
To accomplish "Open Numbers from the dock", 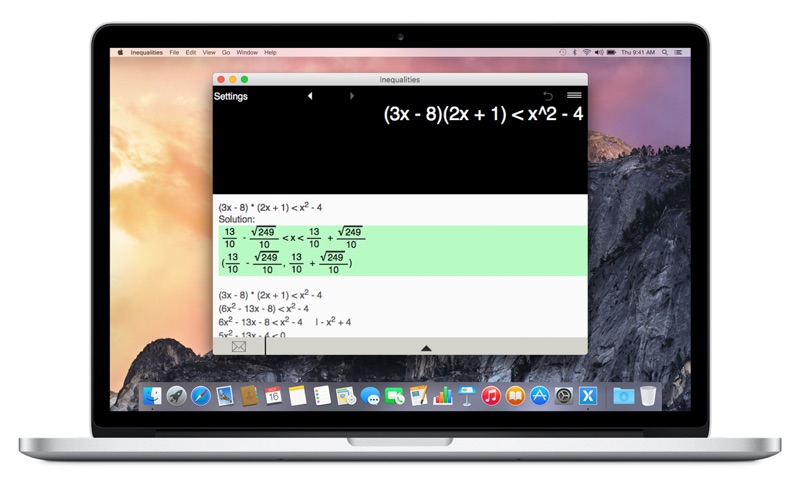I will click(442, 396).
